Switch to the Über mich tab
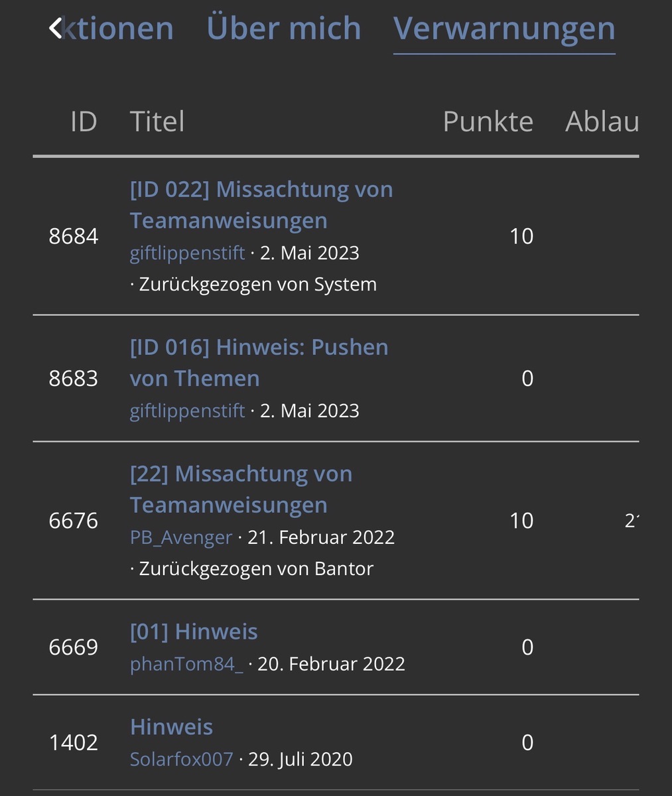Screen dimensions: 672x796 click(x=284, y=29)
